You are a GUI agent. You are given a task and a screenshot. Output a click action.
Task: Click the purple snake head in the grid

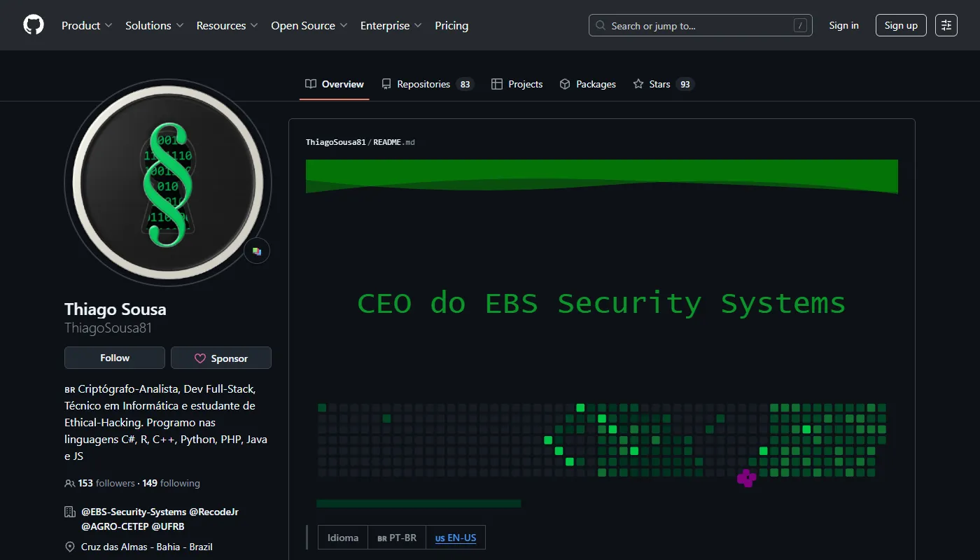(747, 478)
